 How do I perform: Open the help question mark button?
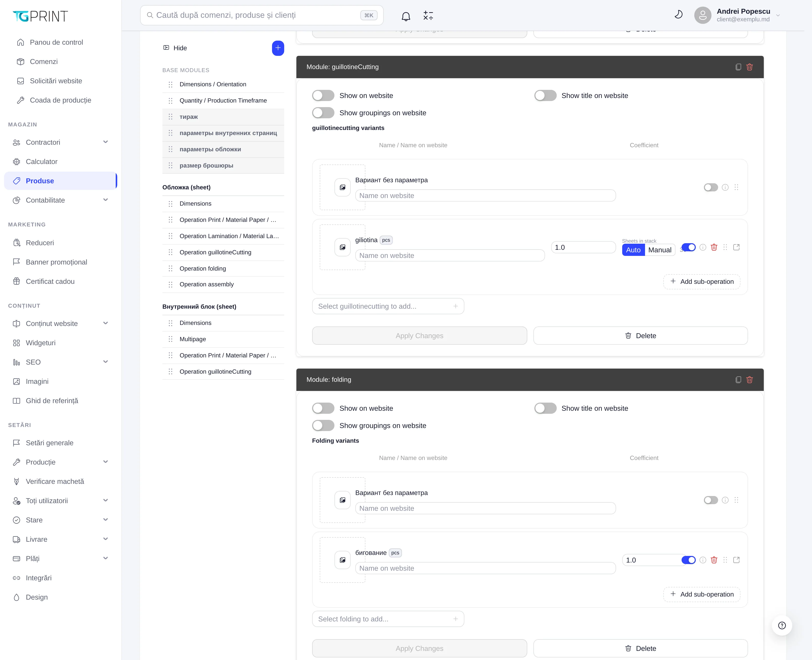click(782, 625)
